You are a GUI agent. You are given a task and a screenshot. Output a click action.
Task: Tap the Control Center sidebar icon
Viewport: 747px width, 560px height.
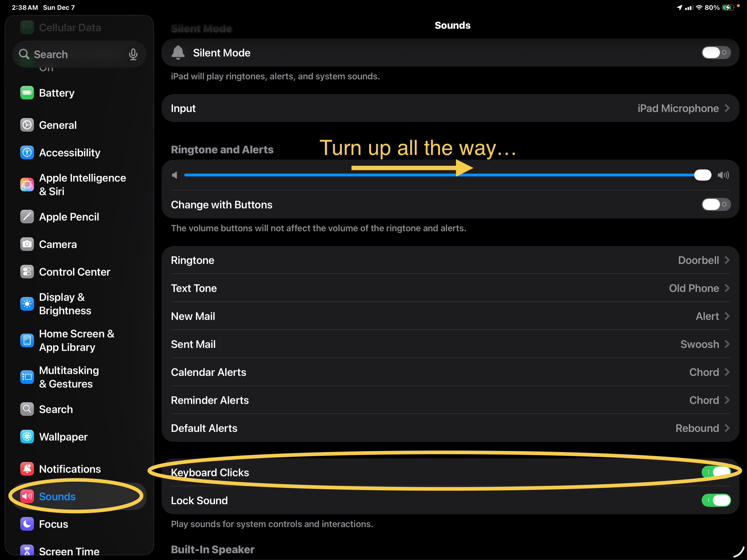tap(27, 272)
